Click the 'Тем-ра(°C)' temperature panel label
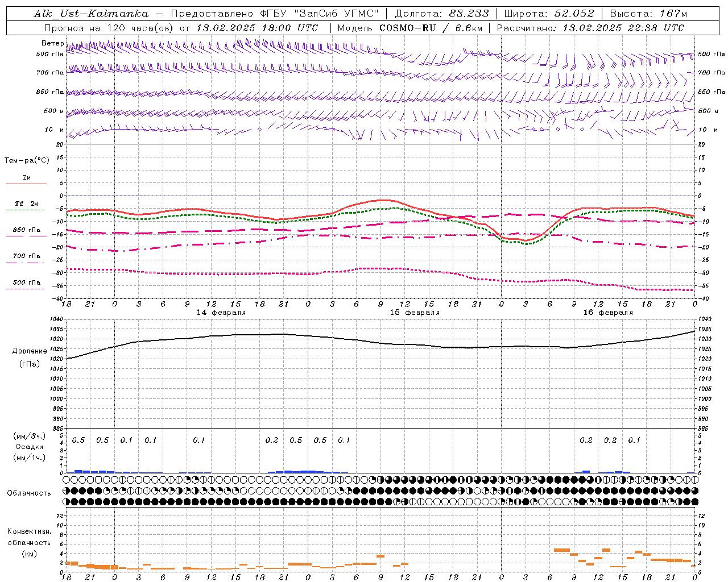The image size is (728, 582). 27,161
